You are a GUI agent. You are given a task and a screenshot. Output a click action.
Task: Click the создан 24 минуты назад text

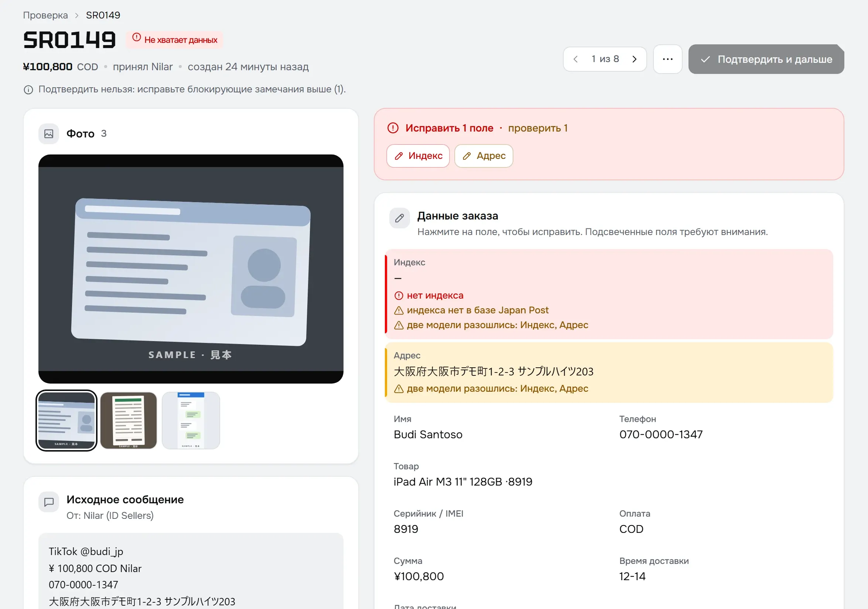pyautogui.click(x=248, y=67)
